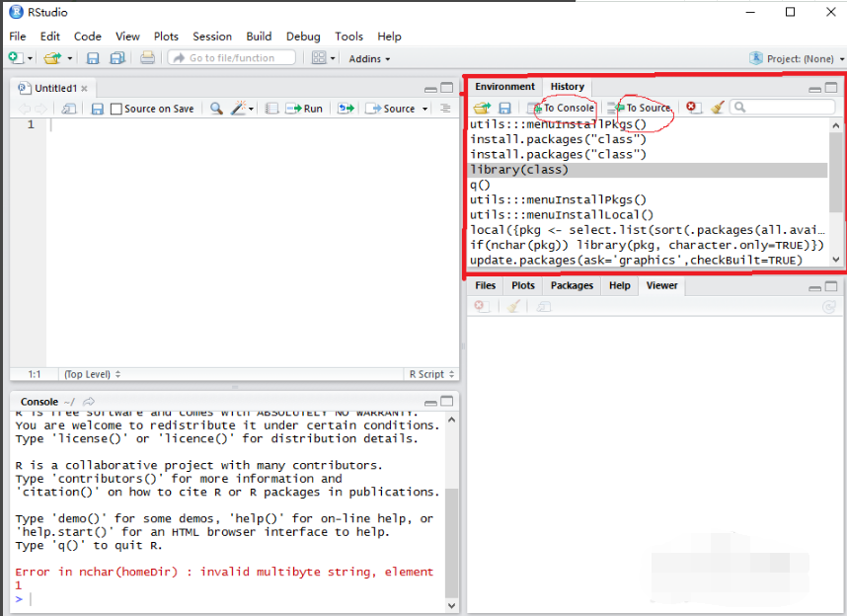This screenshot has height=616, width=847.
Task: Click the New File icon in main toolbar
Action: 17,58
